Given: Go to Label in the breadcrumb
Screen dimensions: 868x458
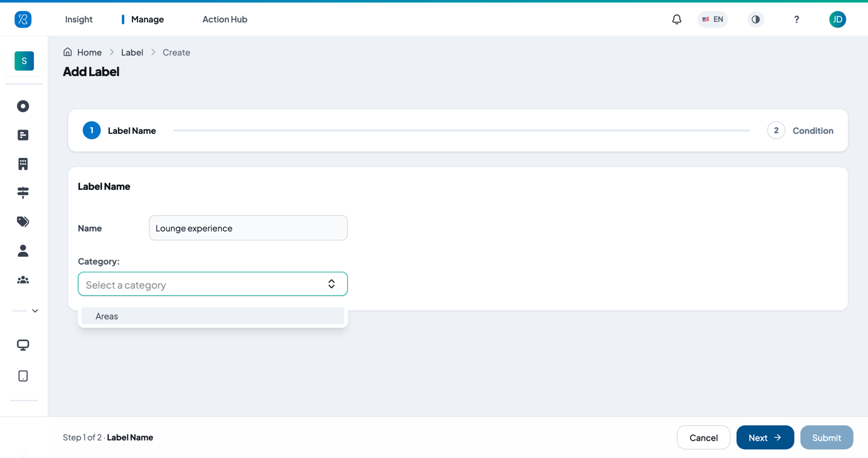Looking at the screenshot, I should point(132,52).
